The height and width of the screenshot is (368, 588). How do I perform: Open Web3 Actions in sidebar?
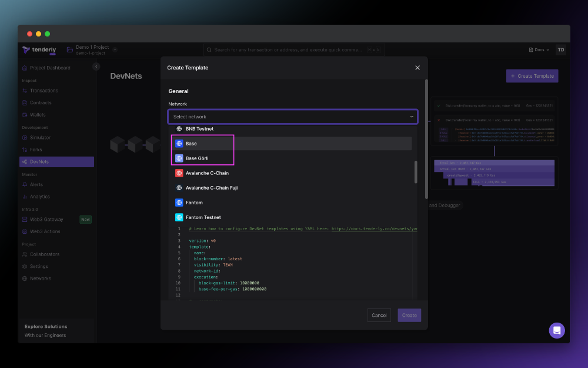[45, 231]
